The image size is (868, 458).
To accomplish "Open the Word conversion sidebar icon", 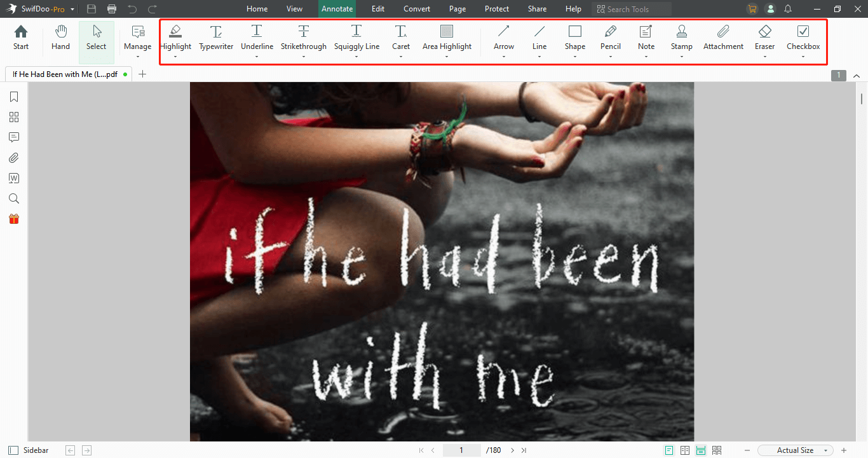I will 14,178.
